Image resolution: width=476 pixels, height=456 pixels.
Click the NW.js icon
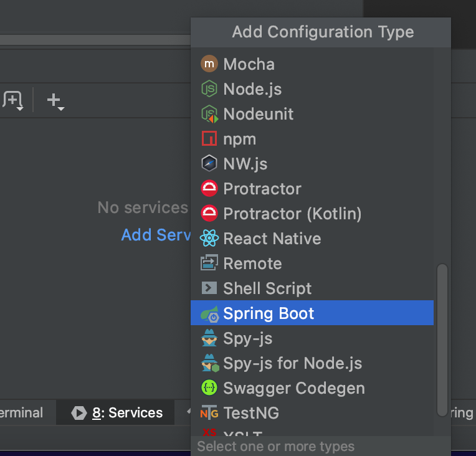(x=209, y=164)
